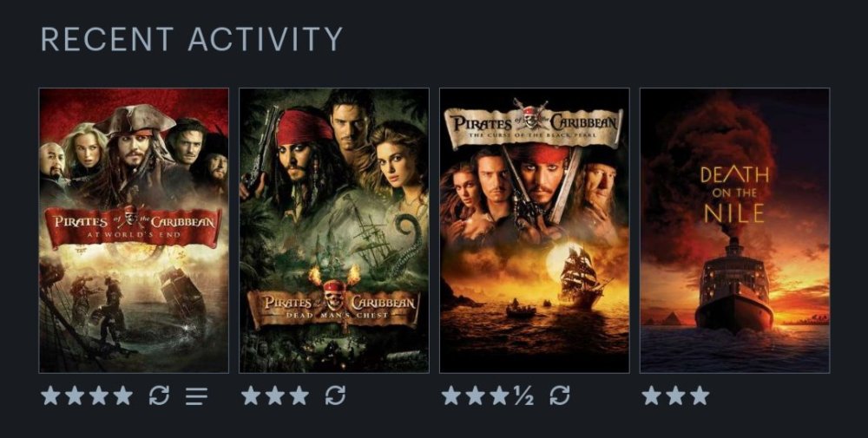Image resolution: width=868 pixels, height=438 pixels.
Task: Click the last star under Death on the Nile
Action: point(700,396)
